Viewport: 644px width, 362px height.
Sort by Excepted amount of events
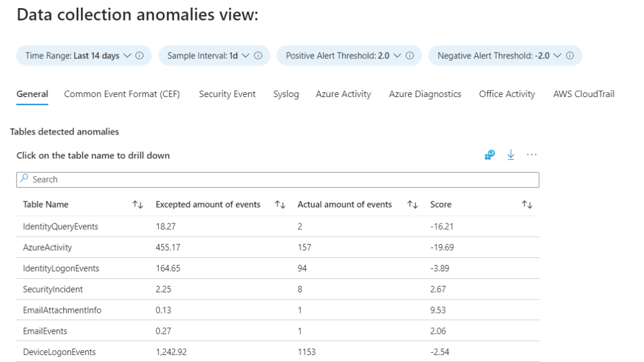(281, 204)
